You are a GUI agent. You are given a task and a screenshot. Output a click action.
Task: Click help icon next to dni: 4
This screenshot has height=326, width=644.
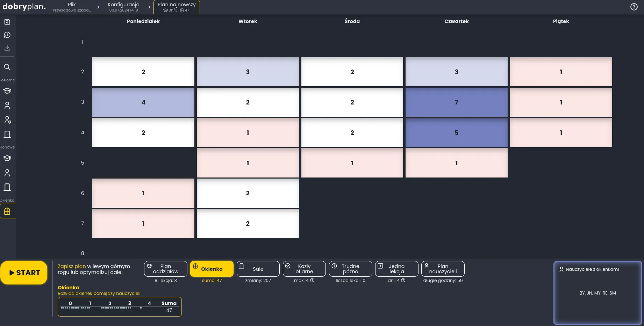[x=403, y=280]
